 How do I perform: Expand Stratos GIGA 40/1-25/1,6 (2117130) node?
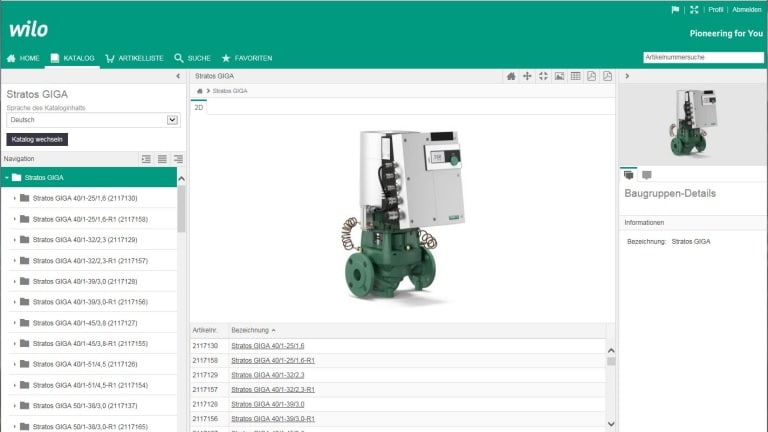tap(15, 198)
